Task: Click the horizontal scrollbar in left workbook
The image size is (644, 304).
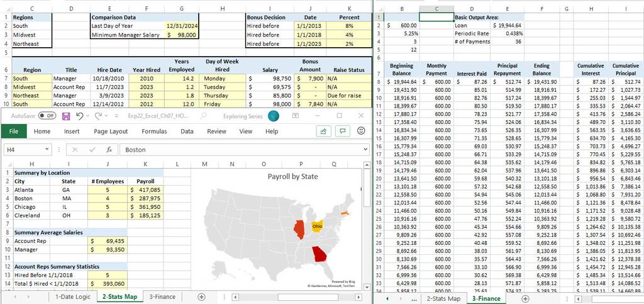Action: click(297, 297)
